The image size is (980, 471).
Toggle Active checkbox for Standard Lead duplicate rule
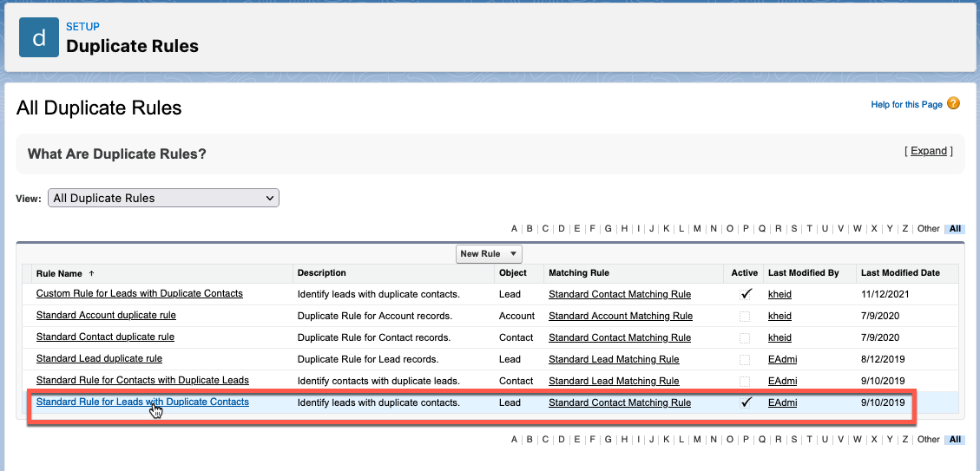(x=745, y=359)
